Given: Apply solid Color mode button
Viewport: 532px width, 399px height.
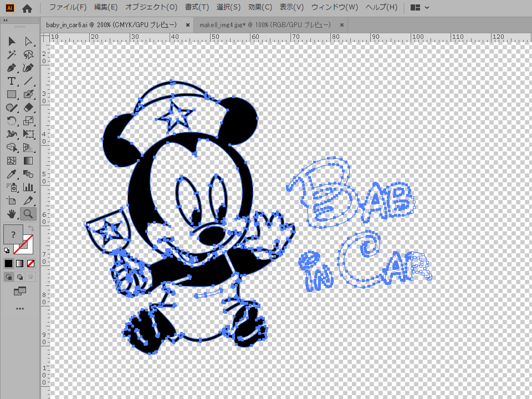Looking at the screenshot, I should tap(8, 264).
